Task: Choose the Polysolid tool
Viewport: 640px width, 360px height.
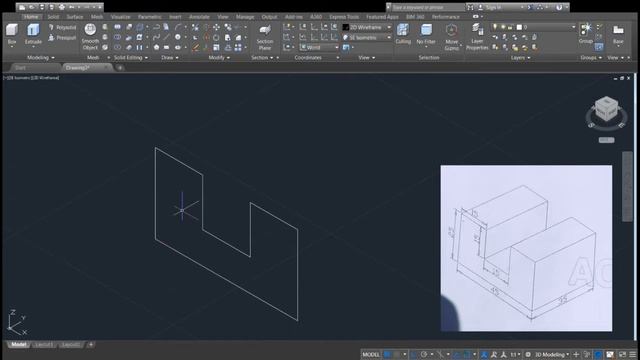Action: click(62, 27)
